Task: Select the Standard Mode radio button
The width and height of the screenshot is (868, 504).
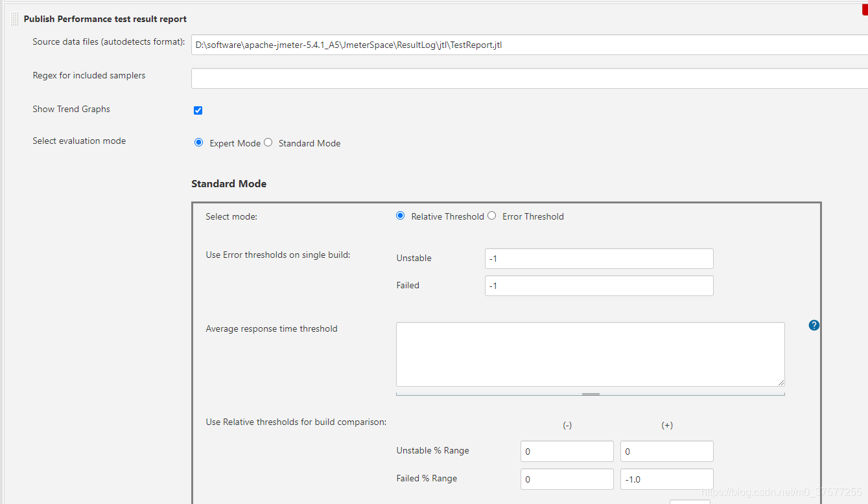Action: pos(268,143)
